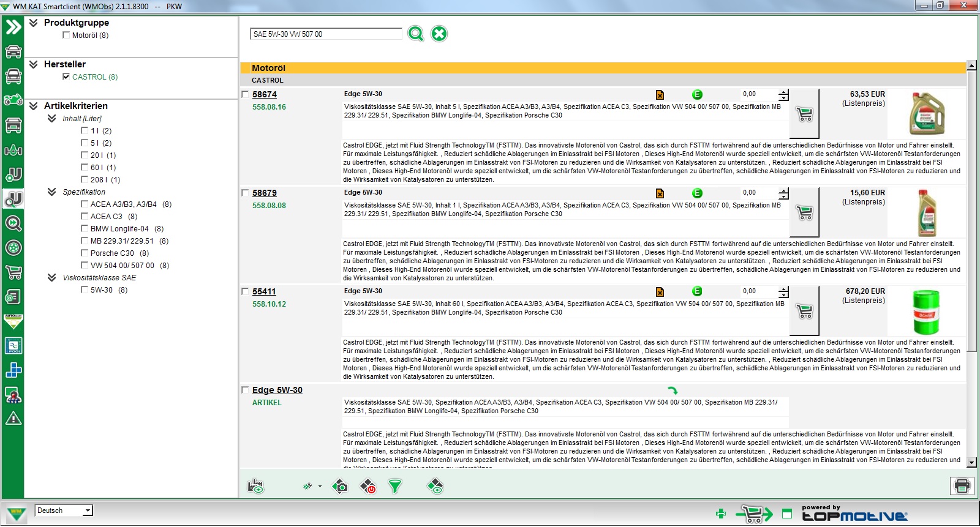The image size is (980, 527).
Task: Start search with green magnifier button
Action: 416,34
